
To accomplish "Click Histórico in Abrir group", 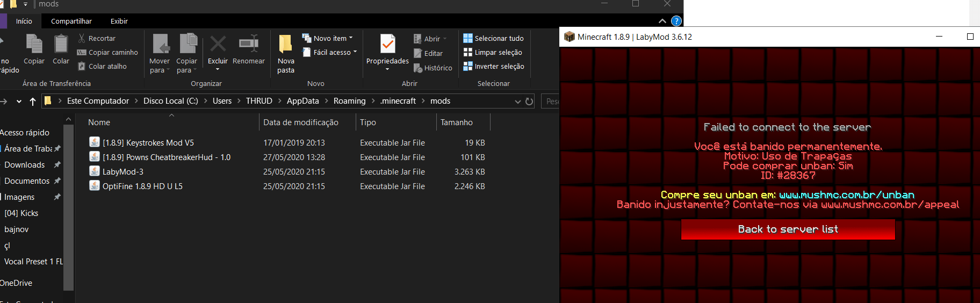I will click(x=433, y=68).
